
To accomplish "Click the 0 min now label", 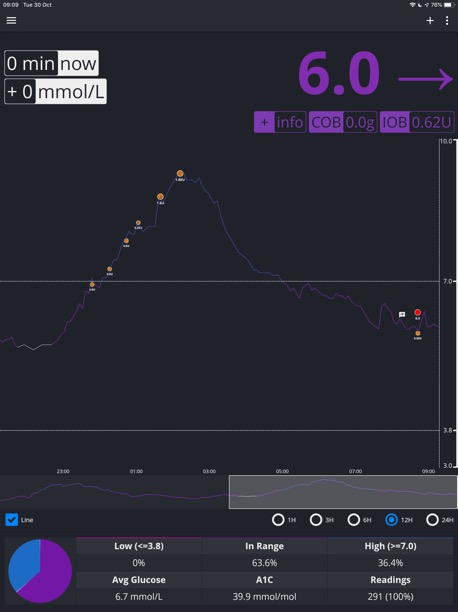I will coord(51,63).
